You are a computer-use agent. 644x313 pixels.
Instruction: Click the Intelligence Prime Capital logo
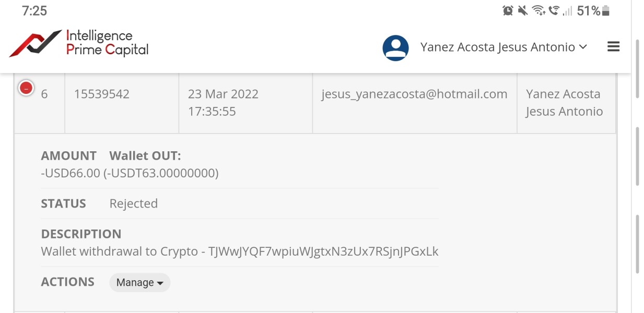coord(79,43)
